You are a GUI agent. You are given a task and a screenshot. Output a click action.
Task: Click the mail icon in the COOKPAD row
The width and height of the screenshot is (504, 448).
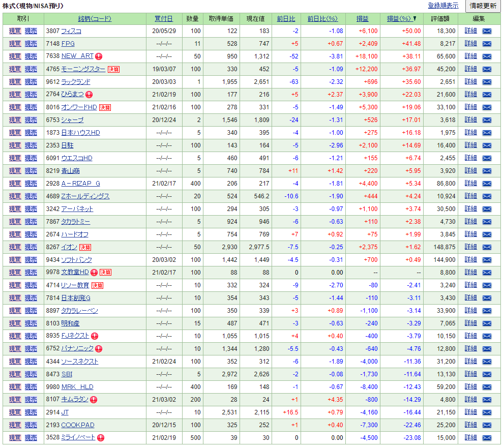[x=487, y=425]
